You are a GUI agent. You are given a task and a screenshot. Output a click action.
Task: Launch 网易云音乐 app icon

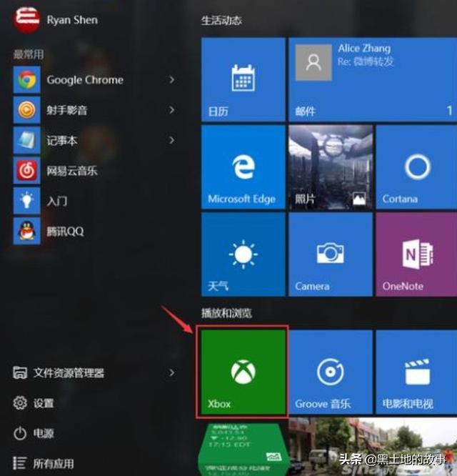[x=26, y=170]
